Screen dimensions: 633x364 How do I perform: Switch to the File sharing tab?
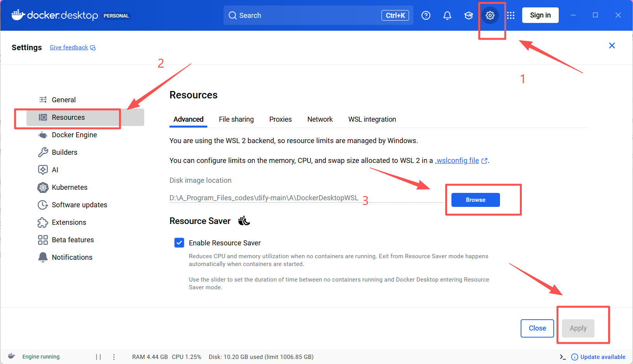click(x=236, y=119)
